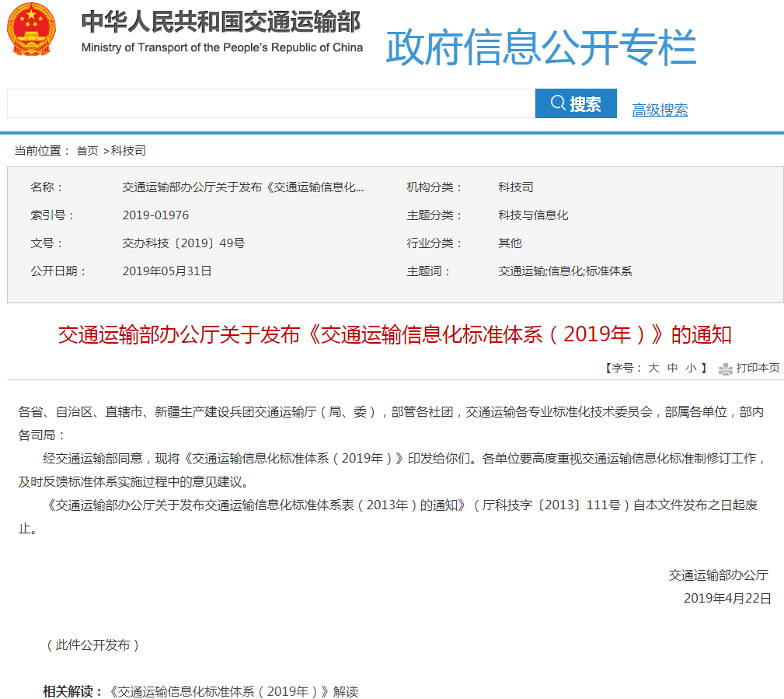
Task: Click the 主题词： label
Action: pos(428,271)
